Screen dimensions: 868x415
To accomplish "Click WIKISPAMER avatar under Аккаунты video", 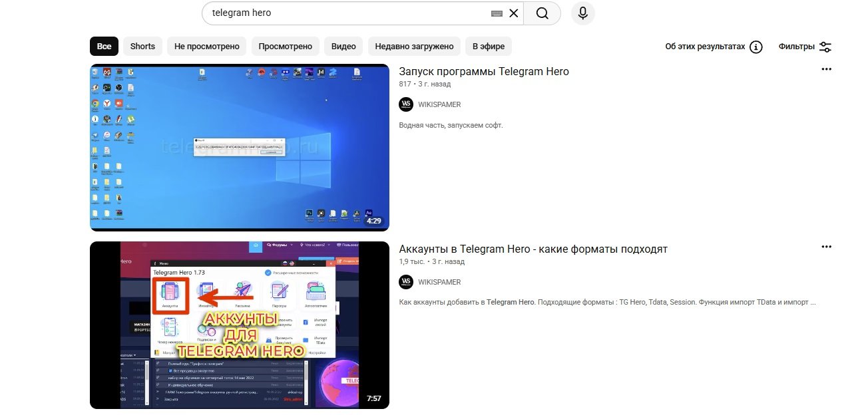I will 406,282.
